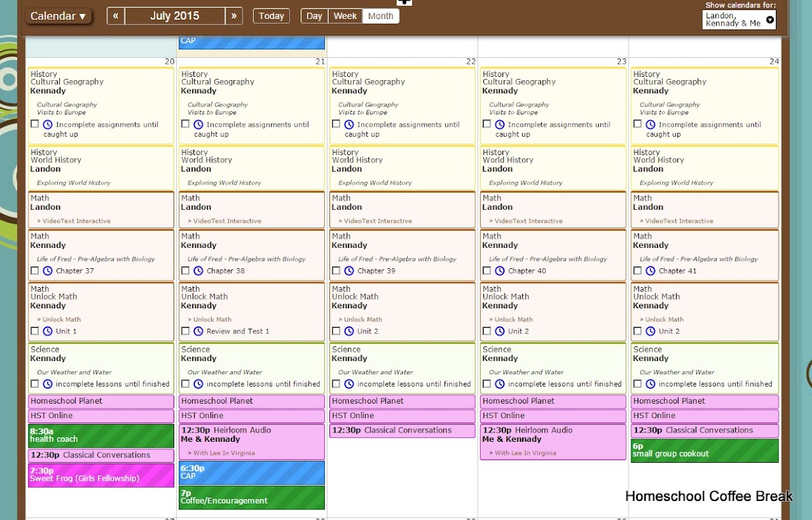
Task: Switch to Week view
Action: coord(345,16)
